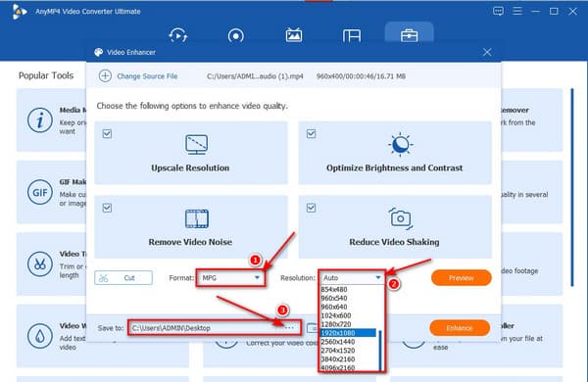This screenshot has height=382, width=588.
Task: Click the Video Watermark droplet icon
Action: point(40,336)
